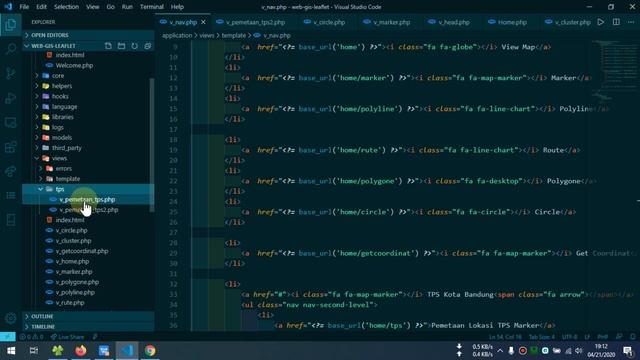
Task: Open Task View on taskbar
Action: pos(34,351)
